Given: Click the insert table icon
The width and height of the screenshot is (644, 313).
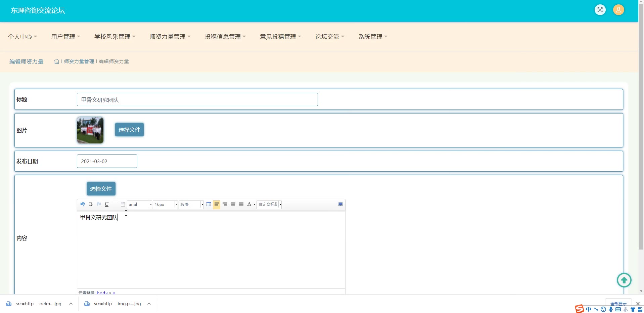Looking at the screenshot, I should [x=209, y=204].
